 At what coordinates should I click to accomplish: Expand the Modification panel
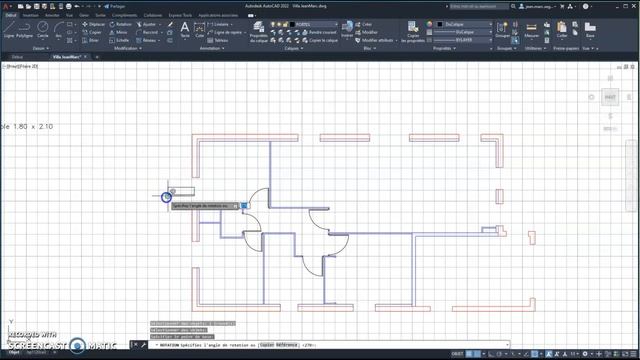[x=128, y=49]
